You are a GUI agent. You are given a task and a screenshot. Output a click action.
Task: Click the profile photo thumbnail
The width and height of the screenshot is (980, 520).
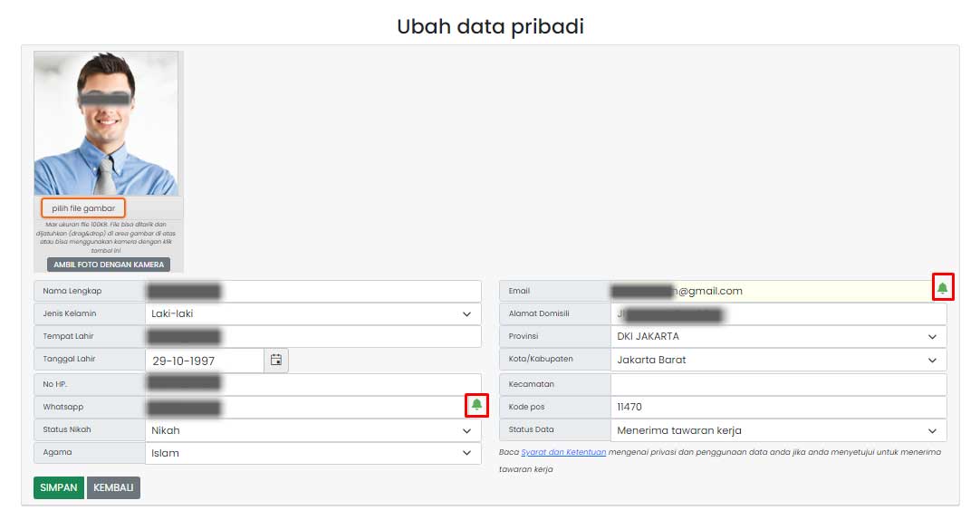pyautogui.click(x=106, y=123)
